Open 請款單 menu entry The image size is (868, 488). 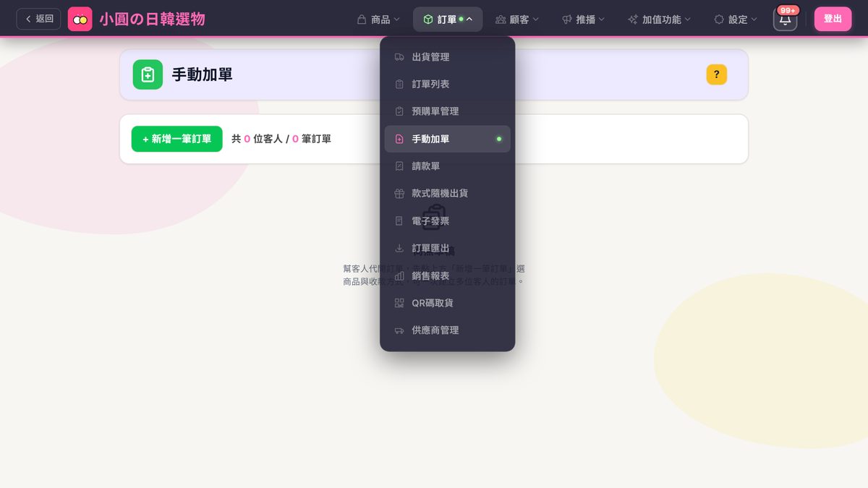447,166
